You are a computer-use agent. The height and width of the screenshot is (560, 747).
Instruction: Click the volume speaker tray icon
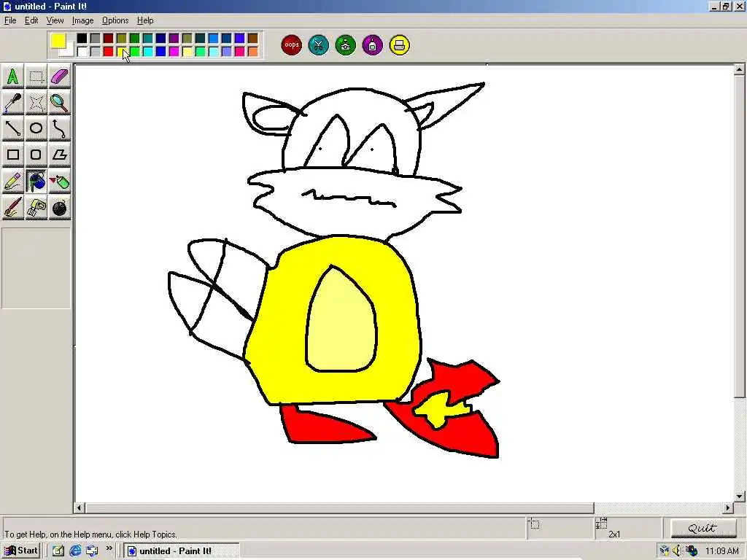[x=678, y=551]
